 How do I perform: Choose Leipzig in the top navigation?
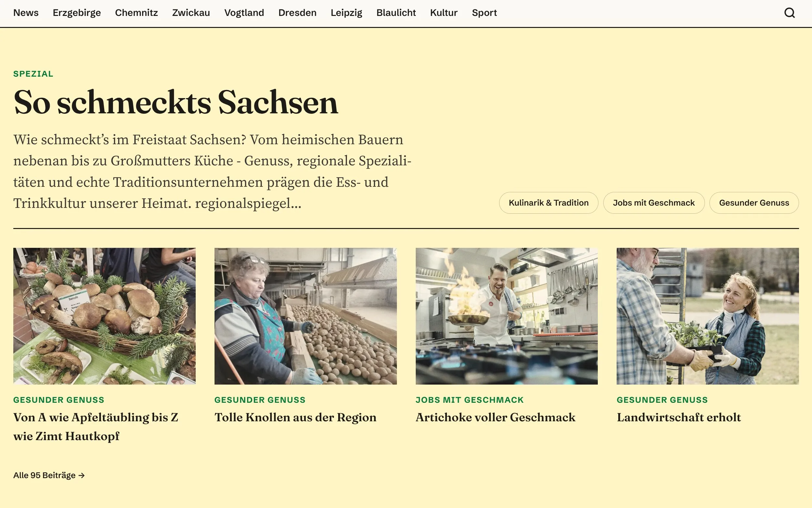(346, 13)
